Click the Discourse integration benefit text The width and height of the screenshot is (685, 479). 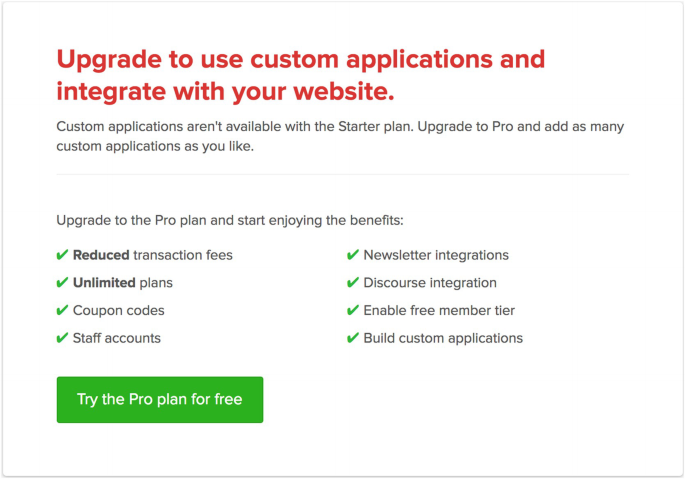click(x=430, y=283)
